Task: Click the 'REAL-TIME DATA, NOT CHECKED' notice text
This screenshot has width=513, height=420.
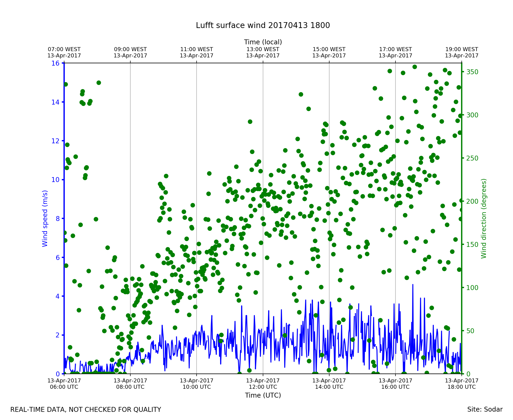Action: click(86, 410)
